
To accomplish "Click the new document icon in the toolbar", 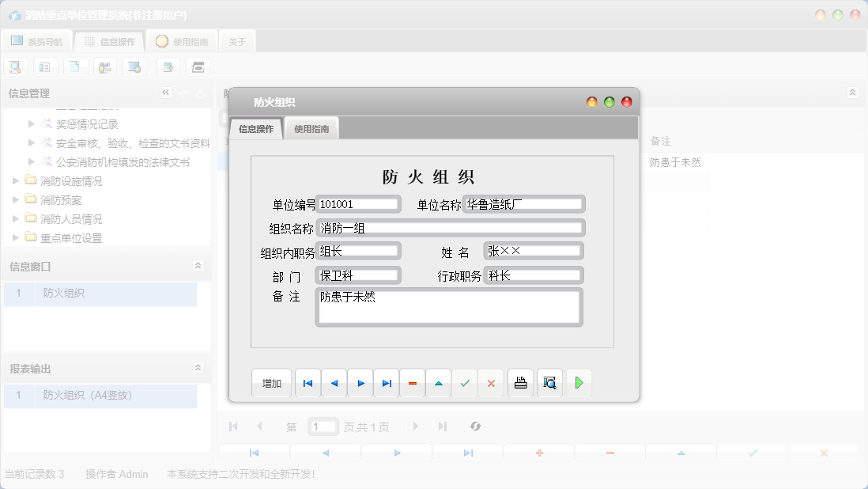I will click(x=75, y=66).
